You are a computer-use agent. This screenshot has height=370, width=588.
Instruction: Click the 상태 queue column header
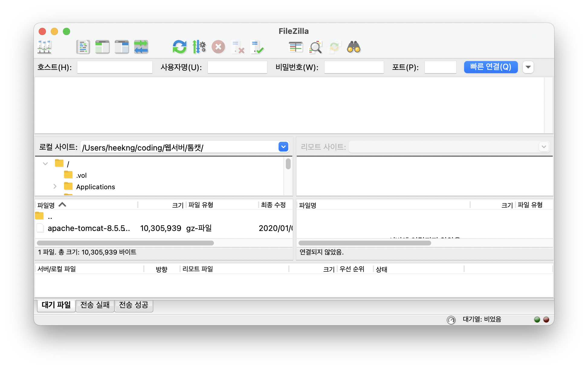(419, 269)
